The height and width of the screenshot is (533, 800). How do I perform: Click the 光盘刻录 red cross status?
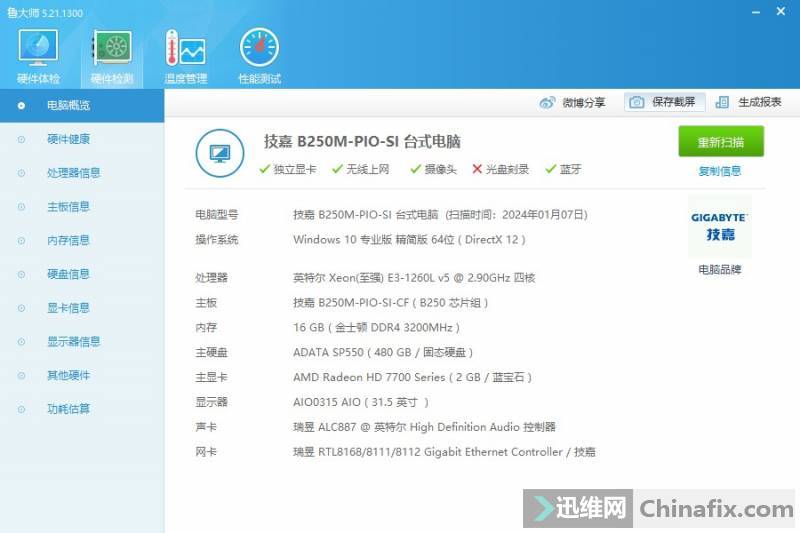pyautogui.click(x=501, y=169)
